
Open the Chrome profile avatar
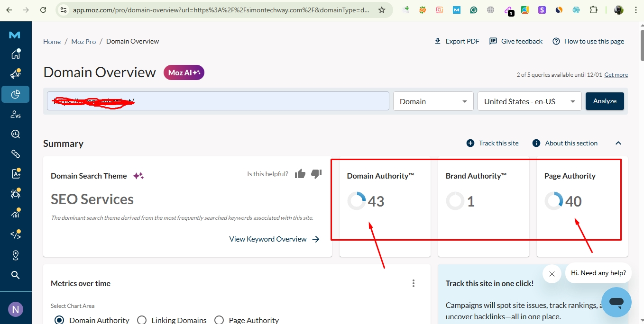[x=618, y=10]
